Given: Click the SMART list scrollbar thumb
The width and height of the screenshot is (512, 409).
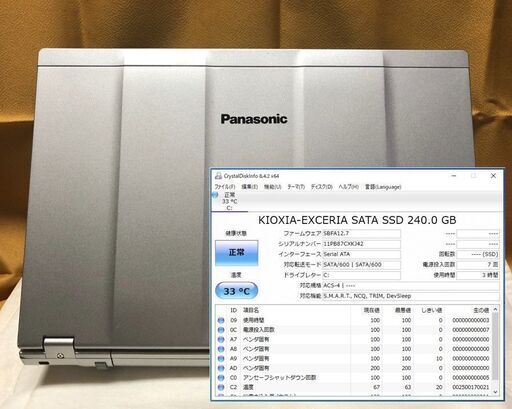Looking at the screenshot, I should (495, 347).
